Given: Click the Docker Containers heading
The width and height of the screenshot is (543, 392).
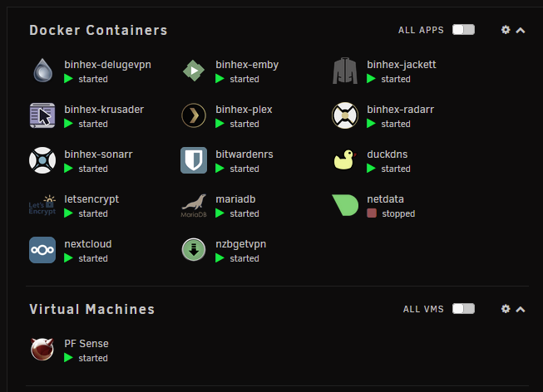Looking at the screenshot, I should pos(98,30).
